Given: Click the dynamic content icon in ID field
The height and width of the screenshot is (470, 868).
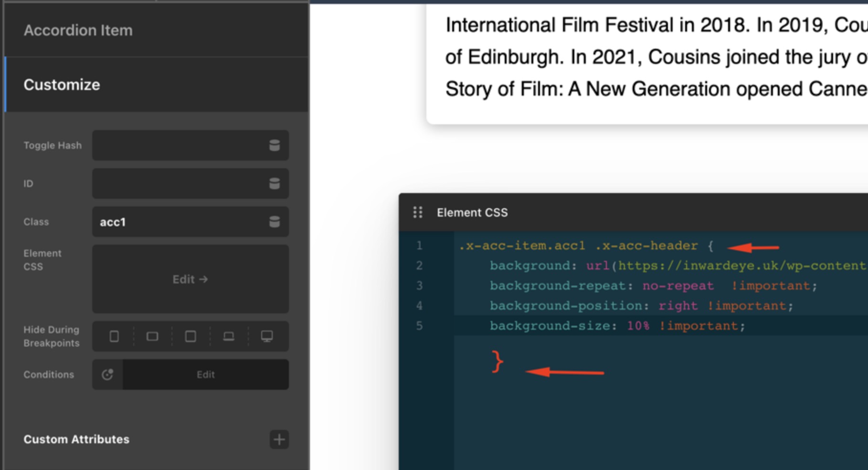Looking at the screenshot, I should coord(274,183).
